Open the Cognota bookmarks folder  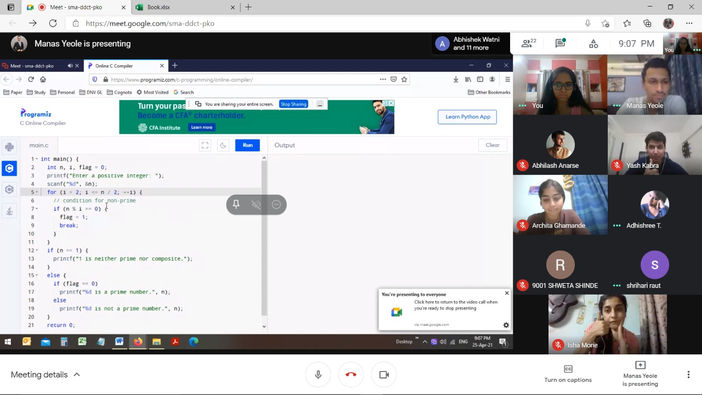(x=119, y=92)
